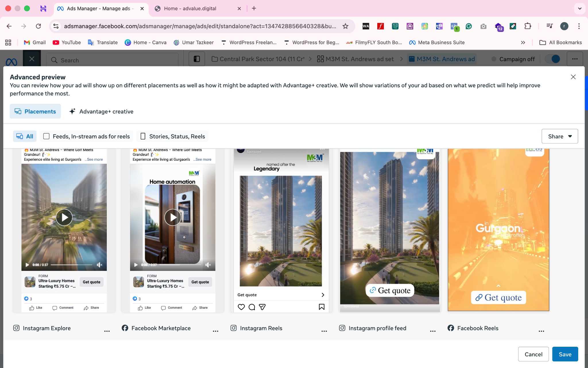
Task: Select the Placements tab
Action: point(35,112)
